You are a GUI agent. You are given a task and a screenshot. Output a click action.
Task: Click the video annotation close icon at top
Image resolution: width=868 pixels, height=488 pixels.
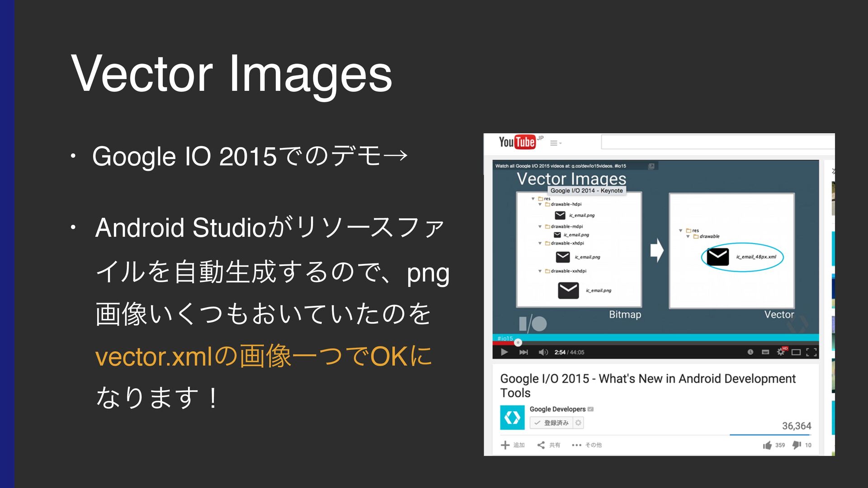pos(651,166)
